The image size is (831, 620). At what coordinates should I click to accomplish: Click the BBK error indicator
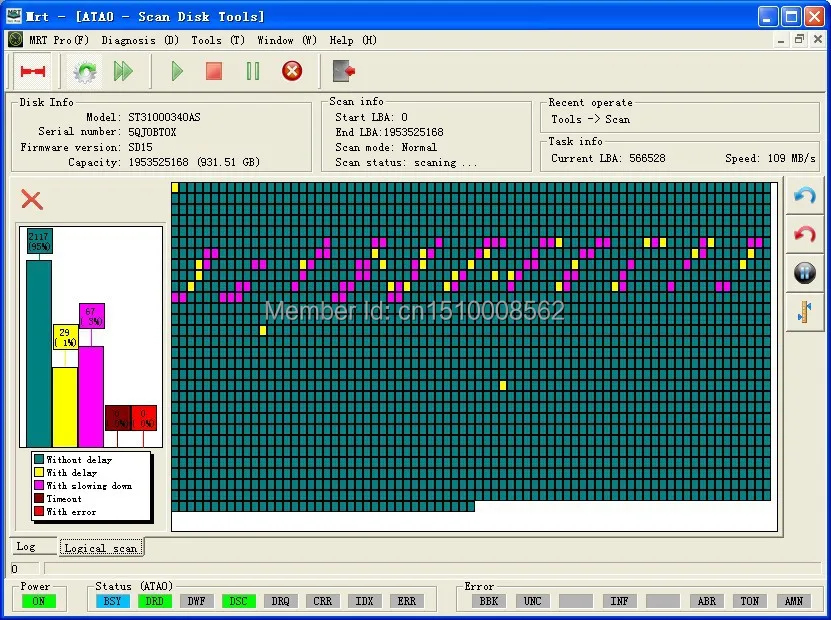(x=489, y=601)
